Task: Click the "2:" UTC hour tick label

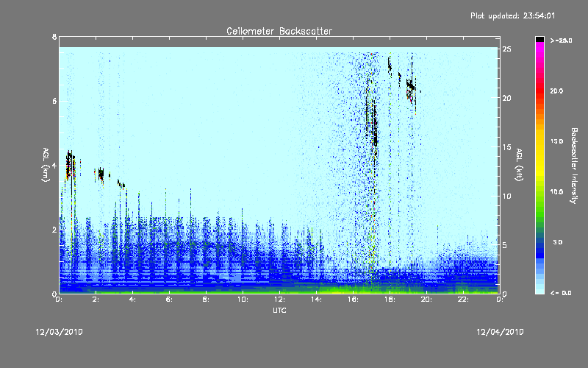Action: click(96, 300)
